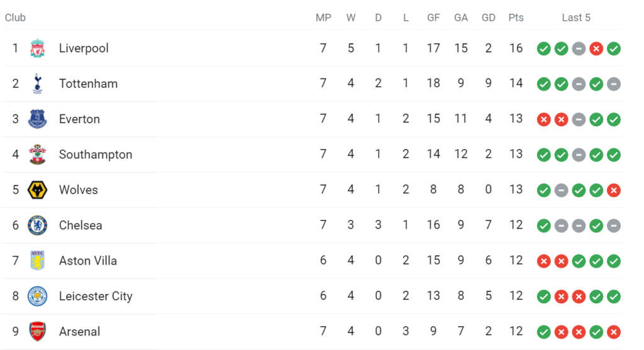The height and width of the screenshot is (350, 644).
Task: Click the Pts column header
Action: [x=516, y=18]
